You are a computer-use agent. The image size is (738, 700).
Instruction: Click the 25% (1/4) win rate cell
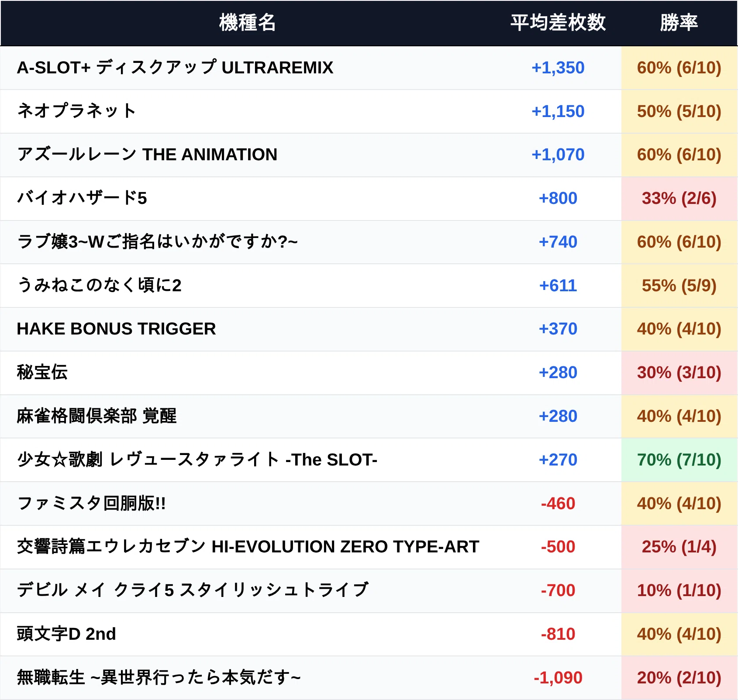pos(679,547)
